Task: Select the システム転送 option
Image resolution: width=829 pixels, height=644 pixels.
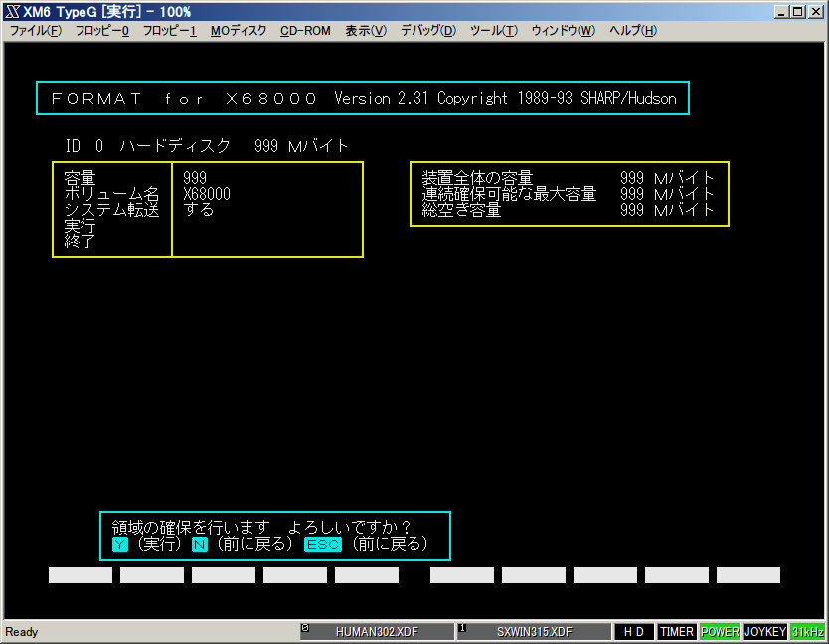Action: (x=111, y=210)
